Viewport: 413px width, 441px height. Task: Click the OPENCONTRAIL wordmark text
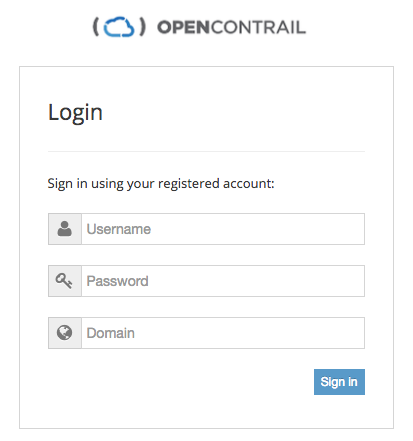pos(231,27)
